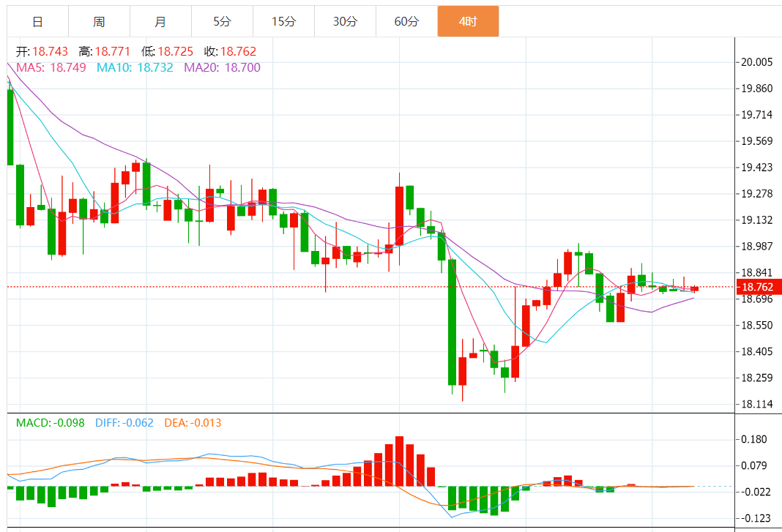Click the 19.278 price axis label

(756, 193)
